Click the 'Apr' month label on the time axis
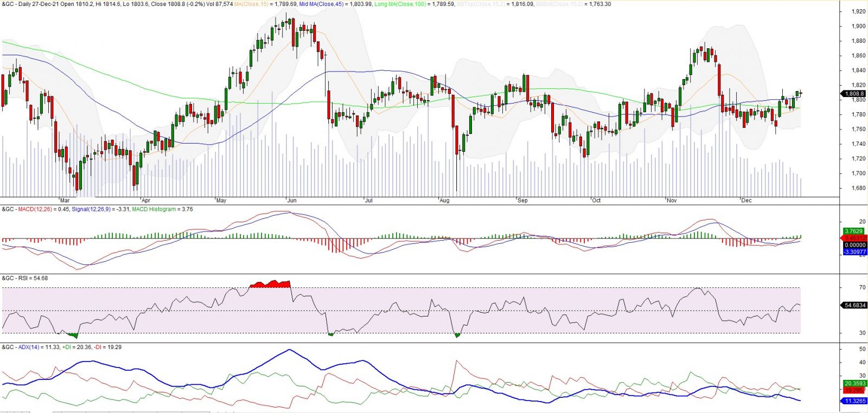Viewport: 868px width, 413px height. 145,201
